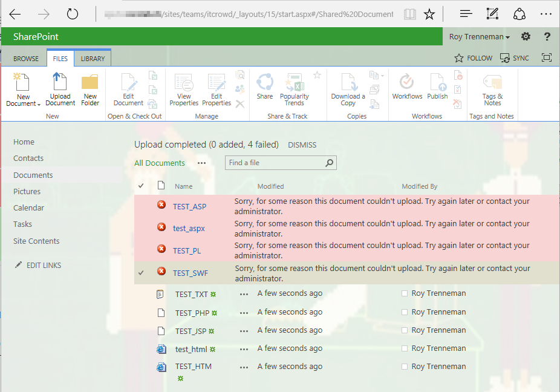Screen dimensions: 560x392
Task: Reload the page with the refresh icon
Action: coord(73,15)
